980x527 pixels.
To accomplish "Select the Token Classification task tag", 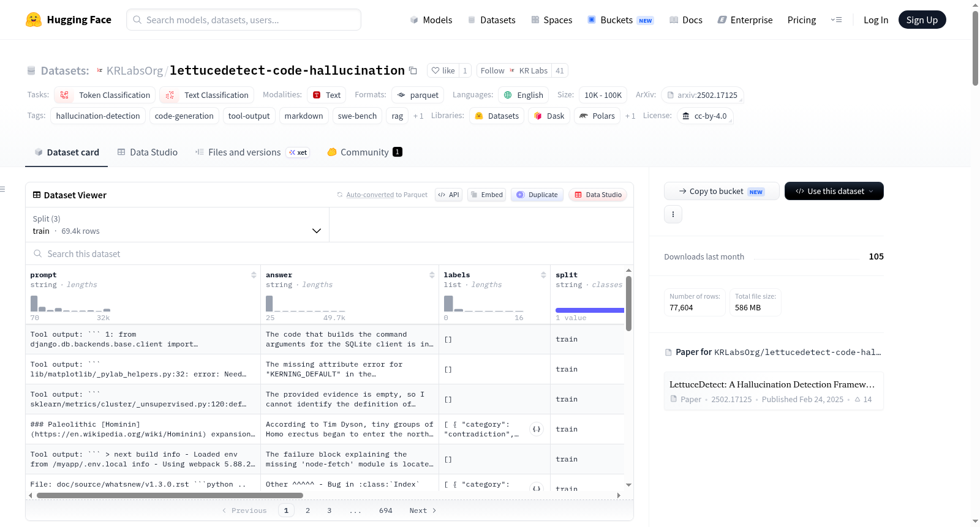I will (x=105, y=95).
